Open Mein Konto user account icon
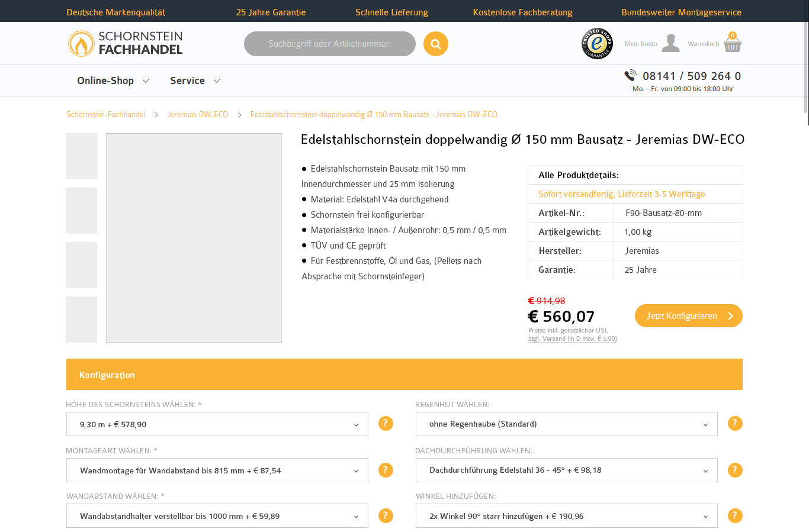The width and height of the screenshot is (809, 532). coord(670,43)
